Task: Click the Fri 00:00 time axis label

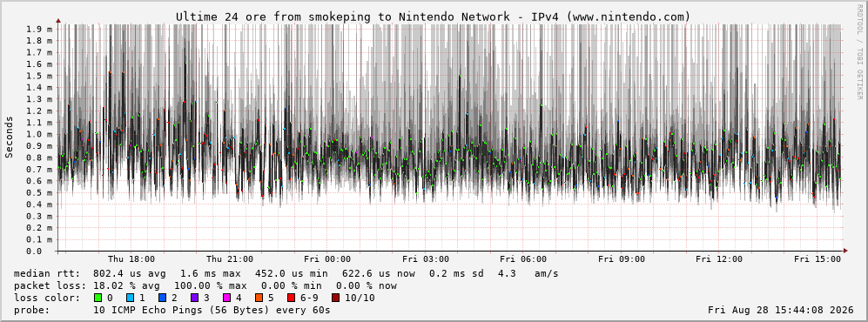Action: (327, 259)
